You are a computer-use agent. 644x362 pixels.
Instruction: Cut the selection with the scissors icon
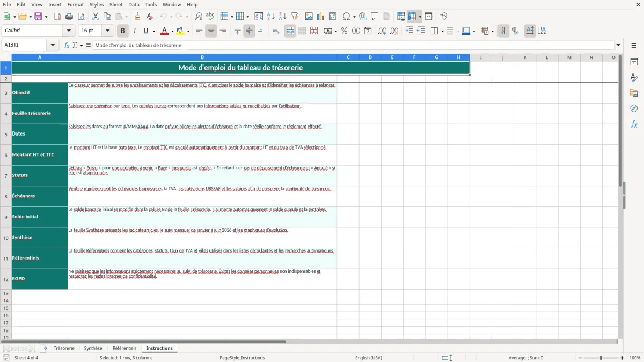click(x=96, y=17)
